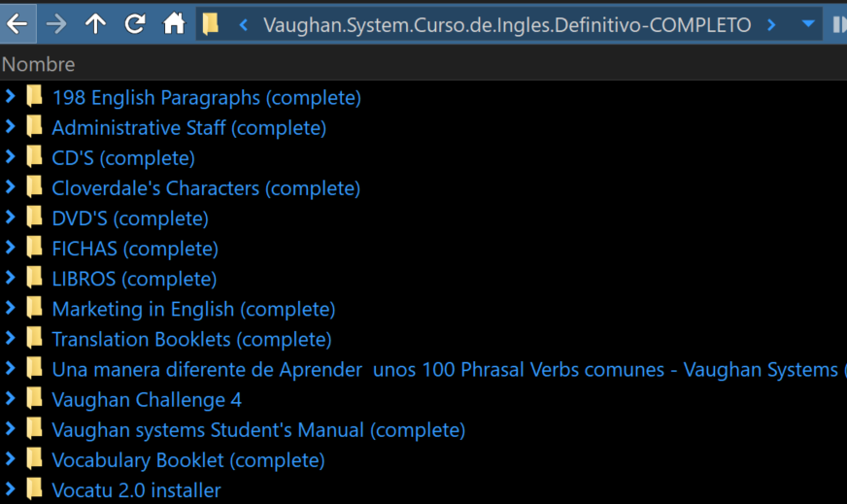Click the Forward navigation arrow
Viewport: 847px width, 504px height.
(x=56, y=24)
